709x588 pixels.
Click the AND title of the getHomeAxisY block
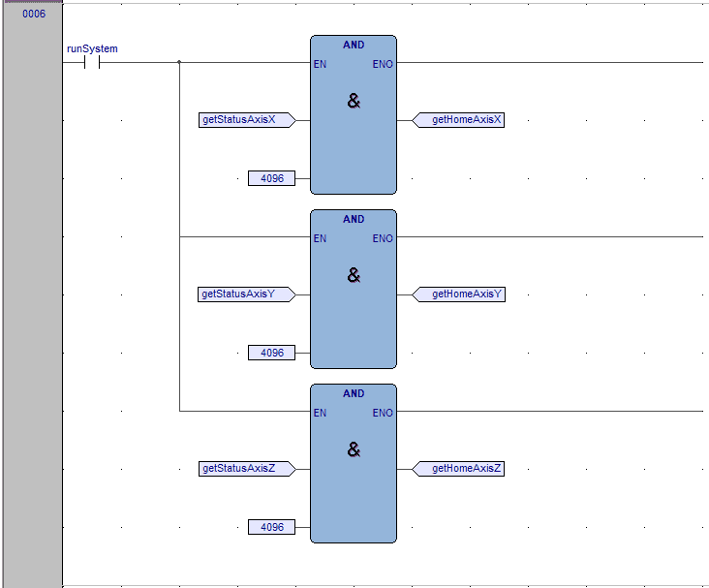(x=354, y=219)
